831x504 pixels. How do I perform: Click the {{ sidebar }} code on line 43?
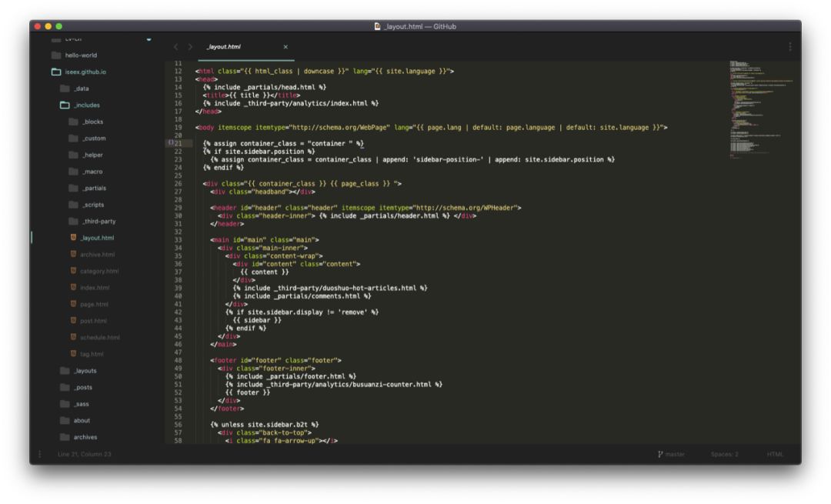coord(257,320)
